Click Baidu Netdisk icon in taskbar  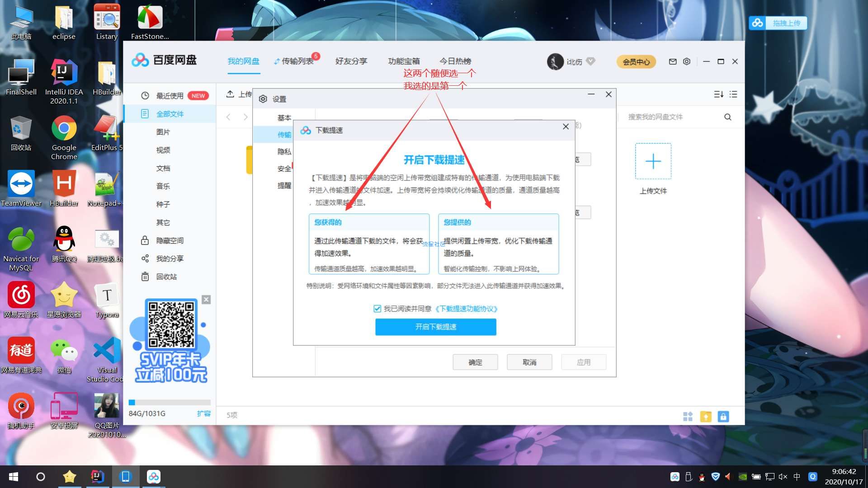point(154,477)
